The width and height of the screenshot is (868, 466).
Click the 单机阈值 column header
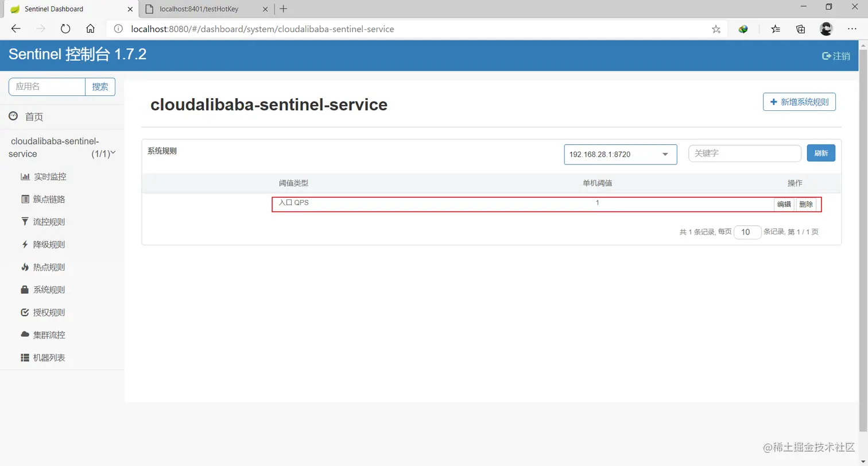[x=597, y=183]
